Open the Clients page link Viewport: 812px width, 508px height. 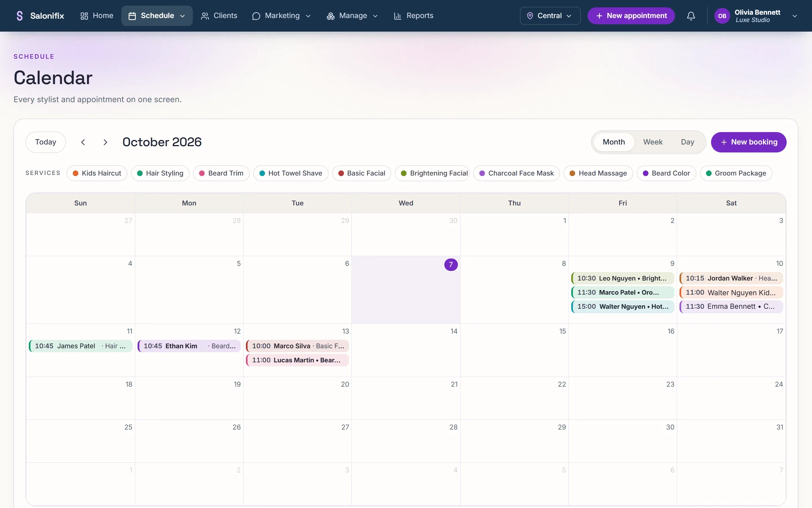click(219, 16)
